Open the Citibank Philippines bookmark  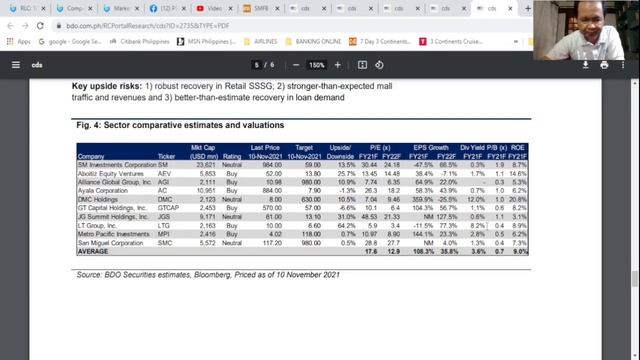point(140,41)
